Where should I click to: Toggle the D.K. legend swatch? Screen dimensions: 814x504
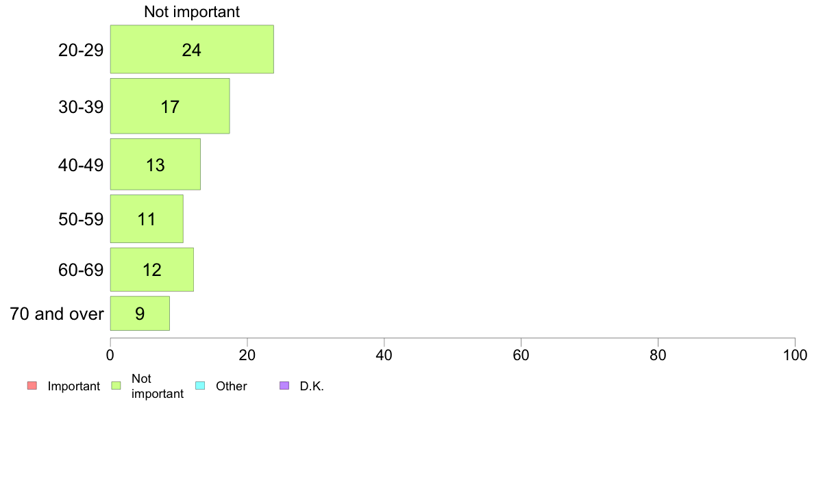pyautogui.click(x=284, y=386)
